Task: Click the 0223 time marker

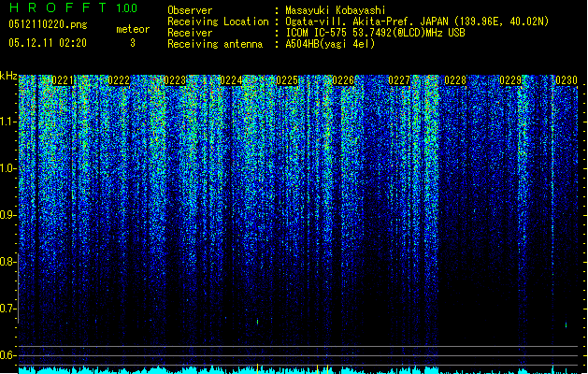Action: [x=175, y=80]
